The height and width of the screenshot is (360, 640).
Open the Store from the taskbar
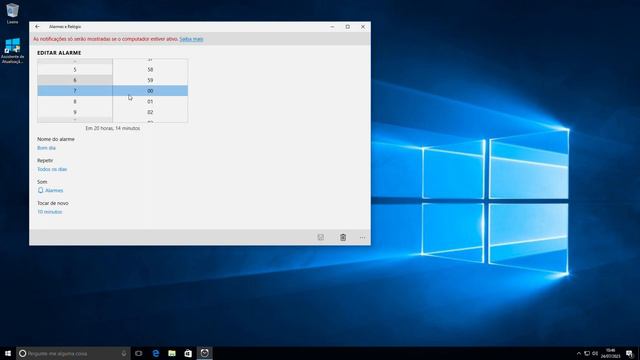pos(188,353)
